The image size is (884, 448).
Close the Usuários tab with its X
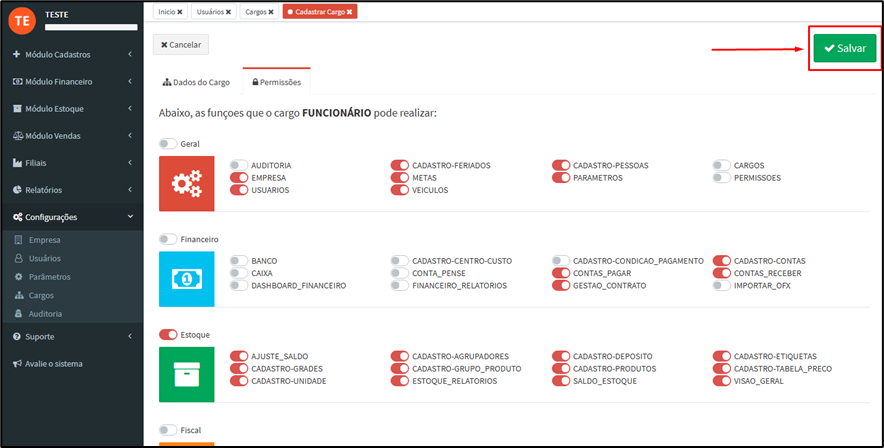[228, 12]
